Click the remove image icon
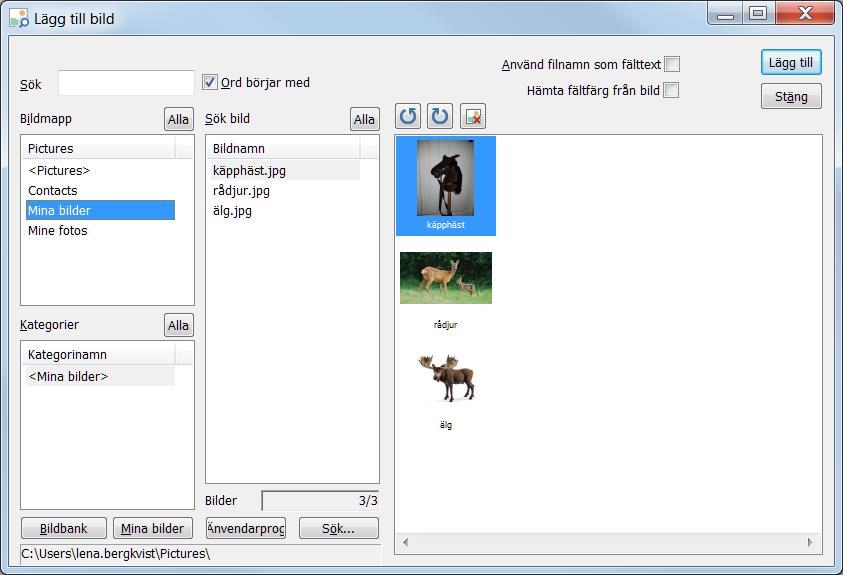843x575 pixels. click(x=473, y=116)
